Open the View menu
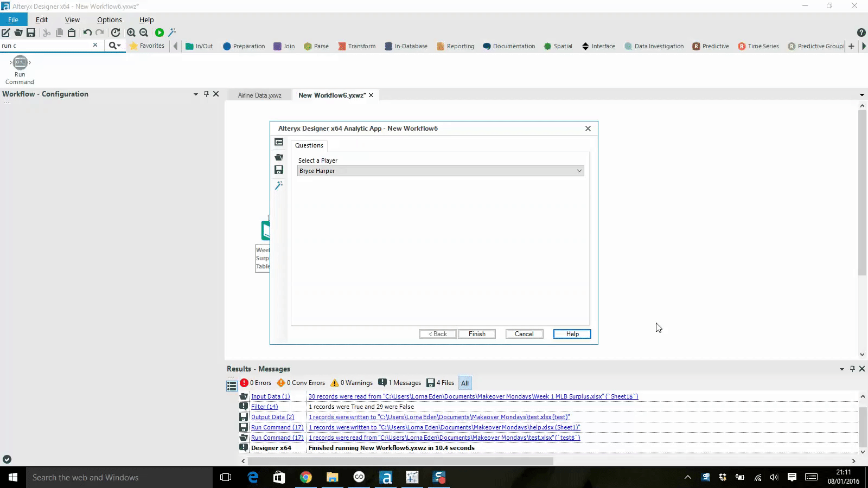The image size is (868, 488). pos(72,20)
